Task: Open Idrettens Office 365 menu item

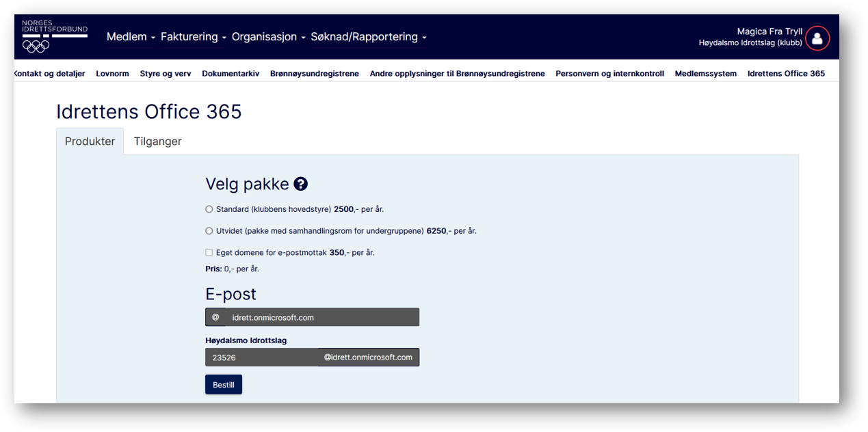Action: (x=786, y=74)
